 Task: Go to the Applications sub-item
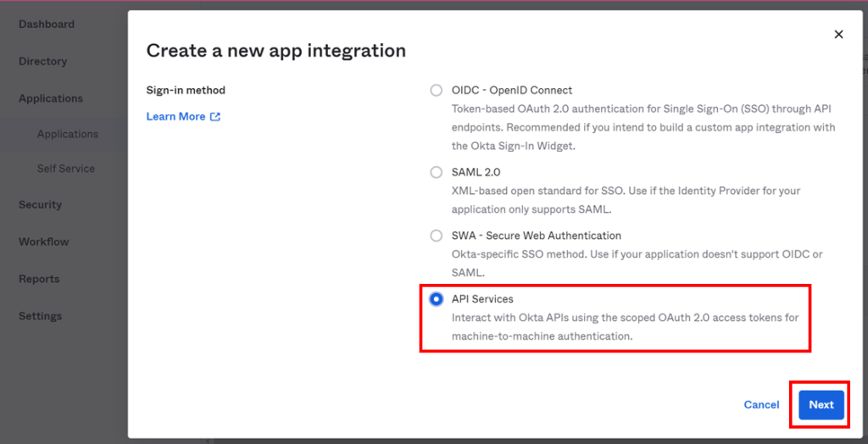[68, 135]
